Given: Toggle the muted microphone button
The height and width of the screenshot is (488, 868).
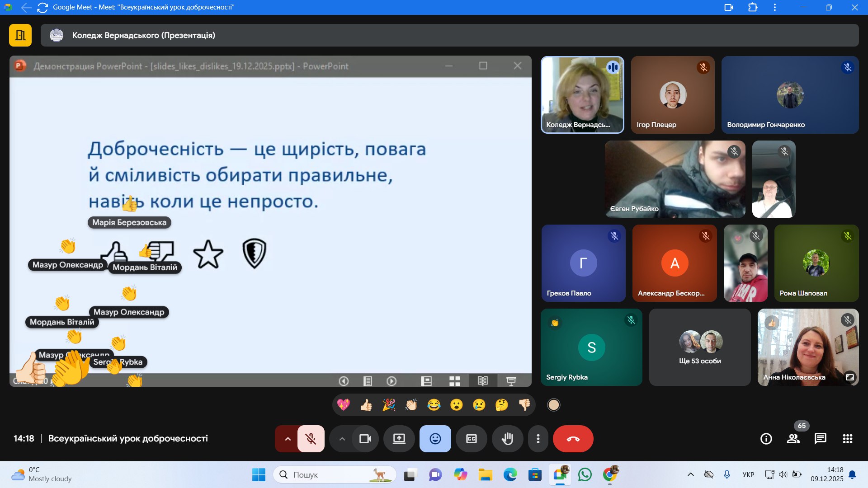Looking at the screenshot, I should pyautogui.click(x=311, y=439).
